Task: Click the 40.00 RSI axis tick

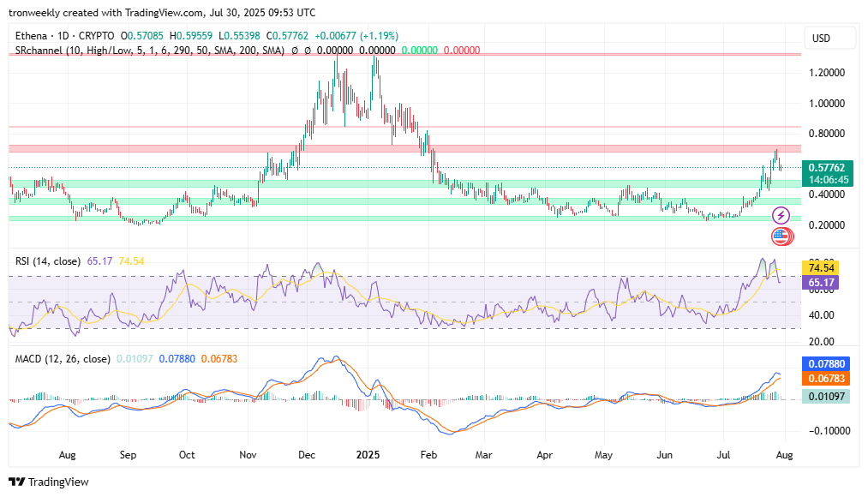Action: coord(821,315)
